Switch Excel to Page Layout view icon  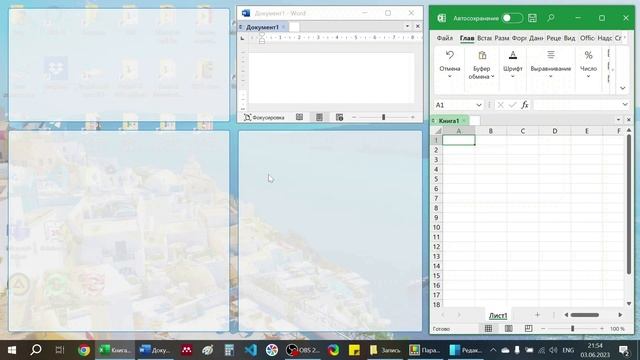pyautogui.click(x=509, y=329)
